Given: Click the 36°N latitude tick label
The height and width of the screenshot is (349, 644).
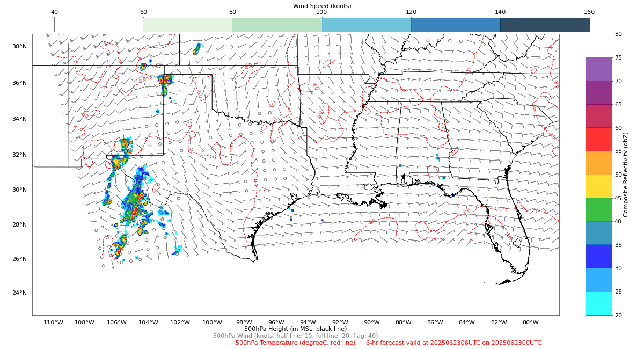Looking at the screenshot, I should (x=19, y=83).
